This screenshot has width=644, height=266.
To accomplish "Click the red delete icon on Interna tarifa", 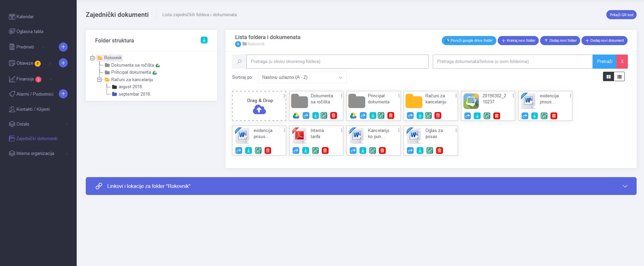I will click(x=325, y=151).
